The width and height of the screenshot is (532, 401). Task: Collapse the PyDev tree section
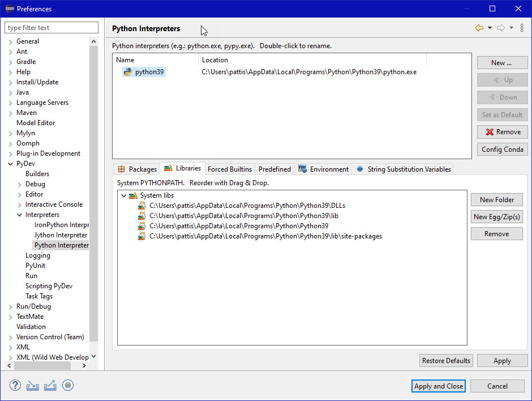click(11, 164)
